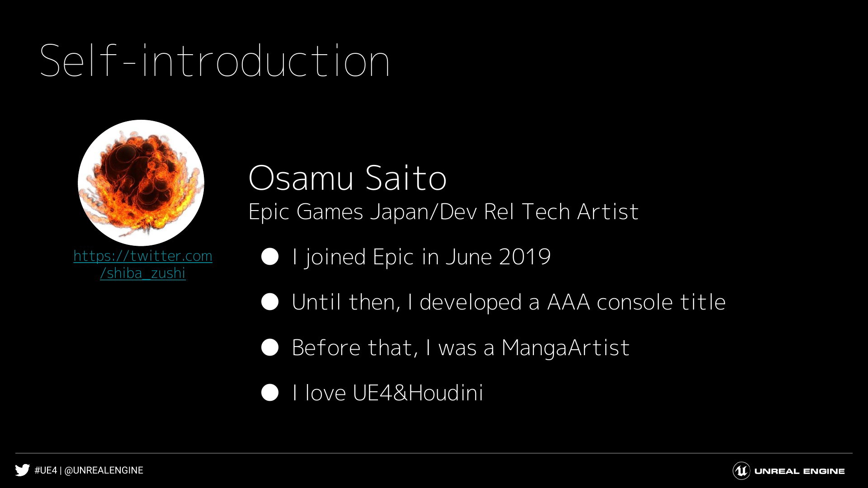868x488 pixels.
Task: Click the Twitter bird icon in footer
Action: pos(22,470)
